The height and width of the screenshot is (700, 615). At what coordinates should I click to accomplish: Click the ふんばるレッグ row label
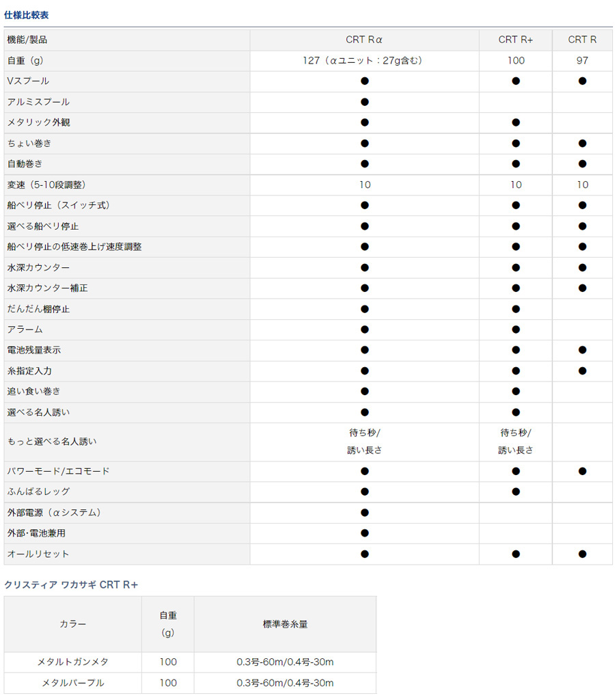pyautogui.click(x=38, y=492)
